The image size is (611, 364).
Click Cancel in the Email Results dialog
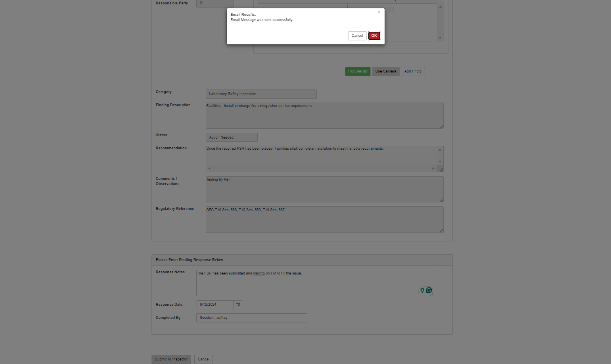pyautogui.click(x=357, y=36)
